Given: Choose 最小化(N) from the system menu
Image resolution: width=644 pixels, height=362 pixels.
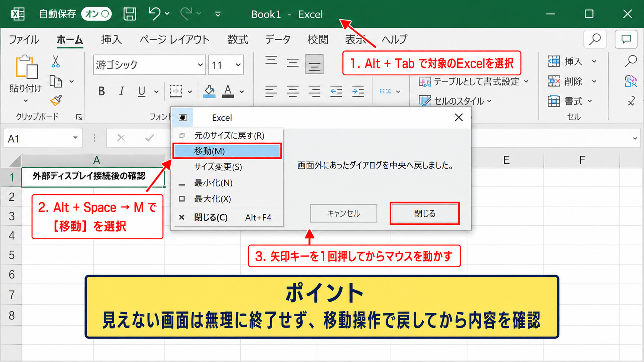Looking at the screenshot, I should click(x=227, y=183).
